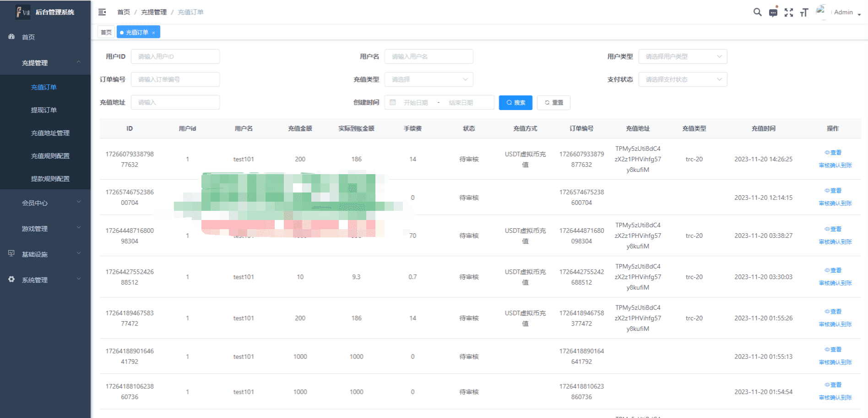Focus the 订单编号 input field

(x=175, y=79)
